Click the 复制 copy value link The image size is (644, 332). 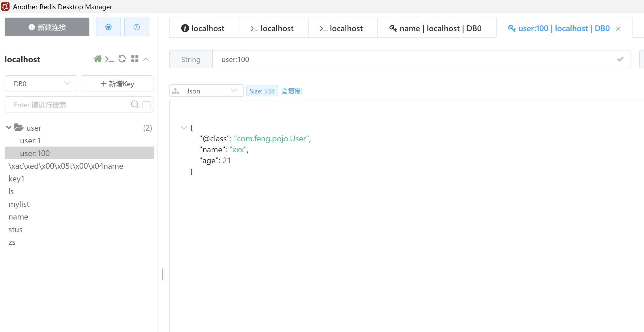tap(292, 91)
